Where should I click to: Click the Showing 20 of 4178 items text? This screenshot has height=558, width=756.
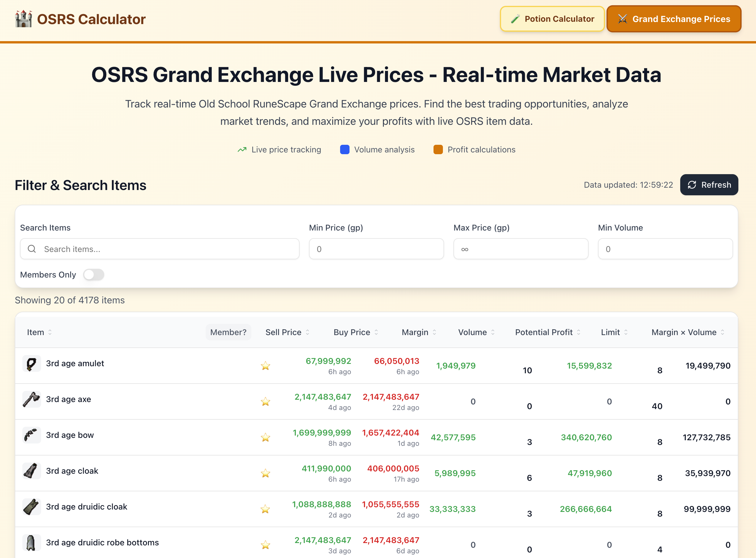pyautogui.click(x=70, y=300)
